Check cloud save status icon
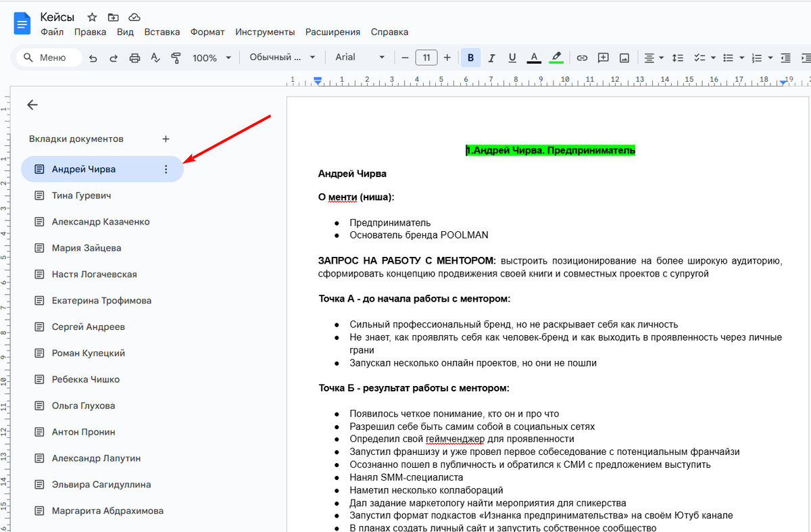This screenshot has width=811, height=532. (x=134, y=17)
